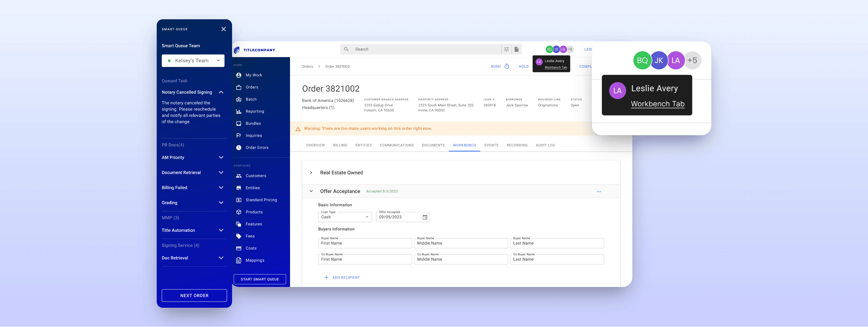This screenshot has height=327, width=868.
Task: Switch to the BILLING tab
Action: tap(340, 145)
